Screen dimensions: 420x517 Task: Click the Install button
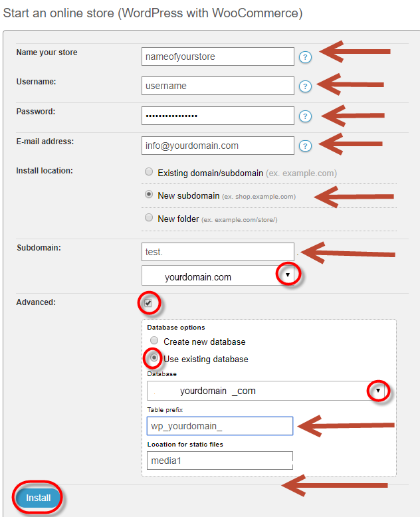(39, 498)
